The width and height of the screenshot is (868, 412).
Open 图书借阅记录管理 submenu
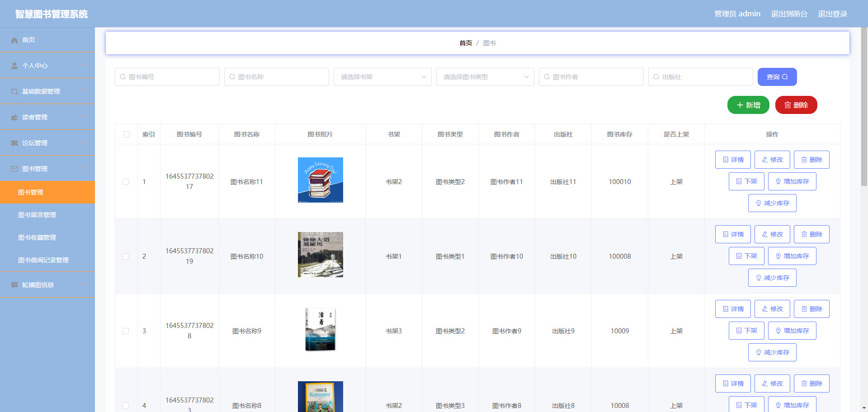[x=47, y=260]
